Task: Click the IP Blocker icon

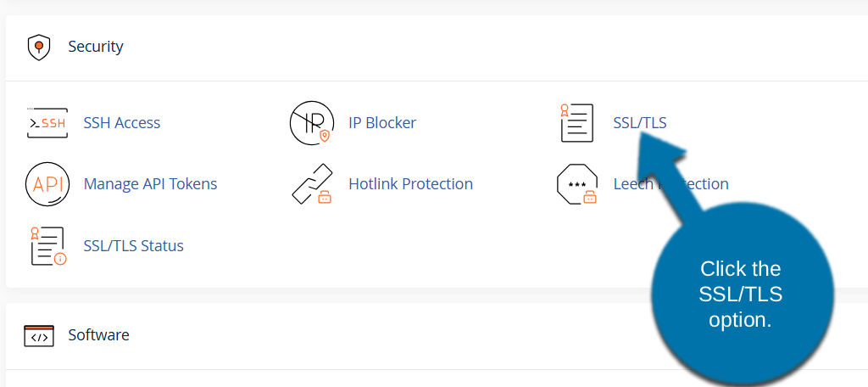Action: (312, 123)
